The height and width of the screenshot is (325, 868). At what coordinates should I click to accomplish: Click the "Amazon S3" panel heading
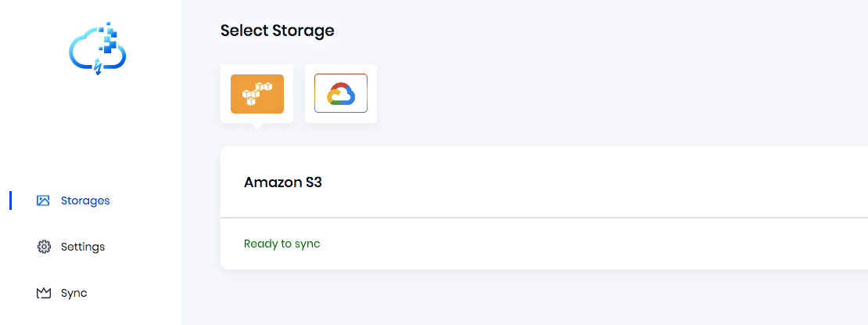click(283, 182)
